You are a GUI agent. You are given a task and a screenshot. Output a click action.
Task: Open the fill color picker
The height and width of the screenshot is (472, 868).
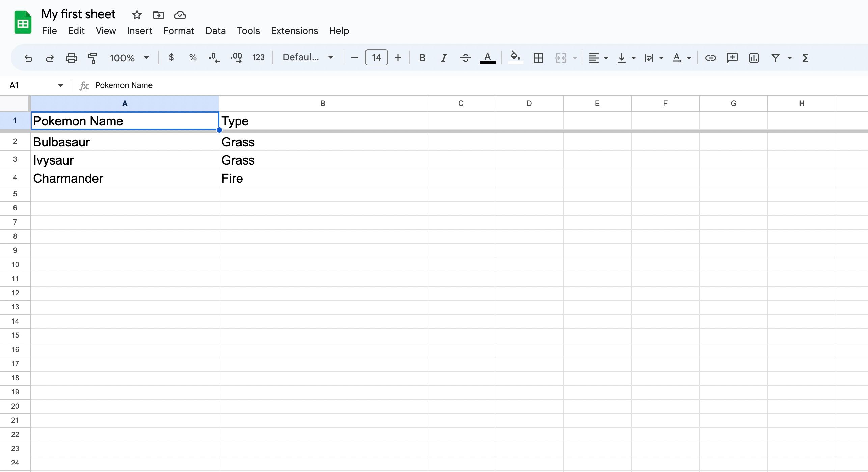click(515, 57)
